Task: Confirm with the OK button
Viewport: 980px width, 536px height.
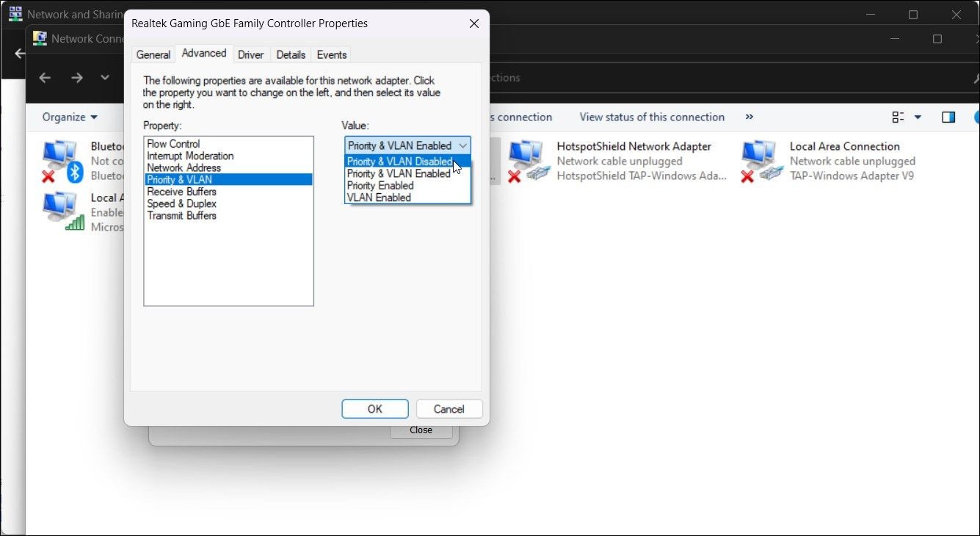Action: point(375,409)
